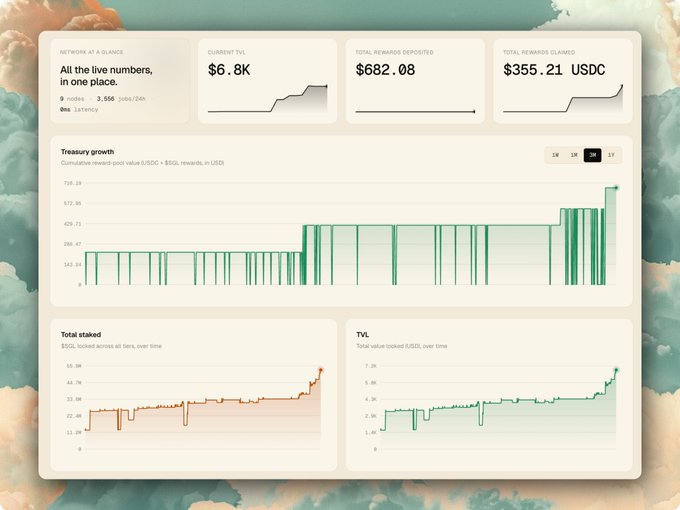
Task: Click the Total Rewards Claimed sparkline
Action: point(563,99)
